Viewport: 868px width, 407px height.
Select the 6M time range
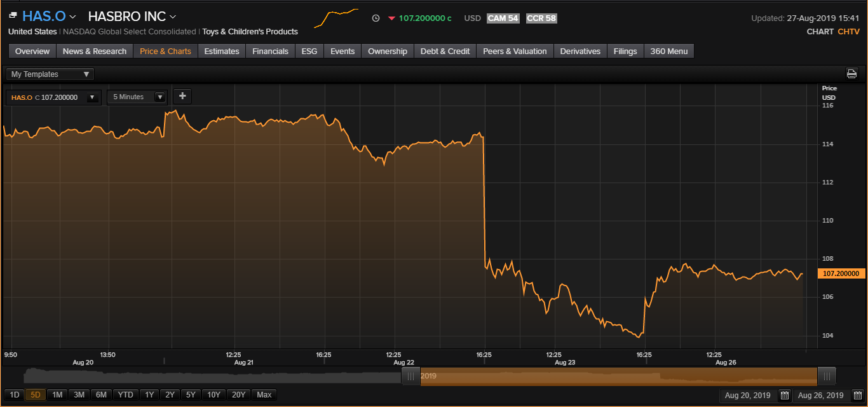[101, 395]
